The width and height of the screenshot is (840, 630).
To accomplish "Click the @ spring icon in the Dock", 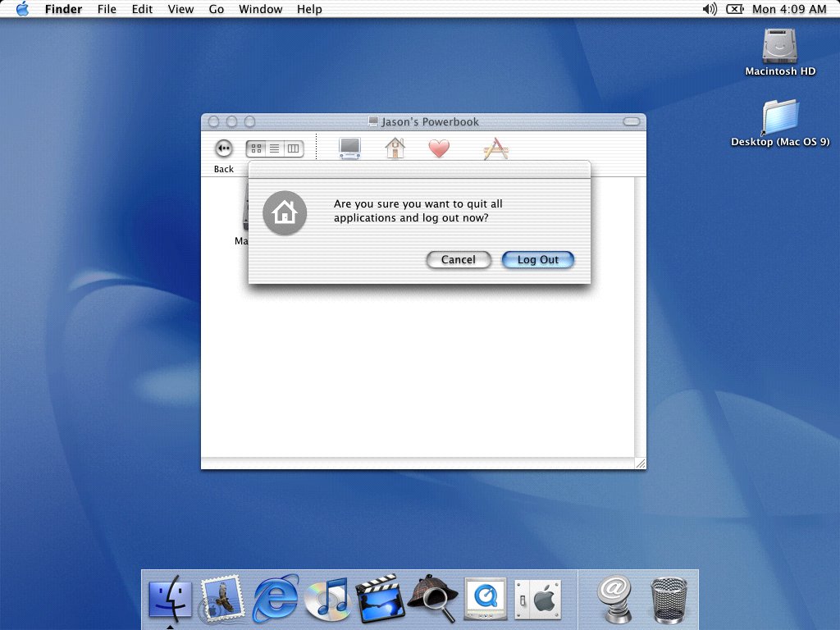I will click(615, 599).
